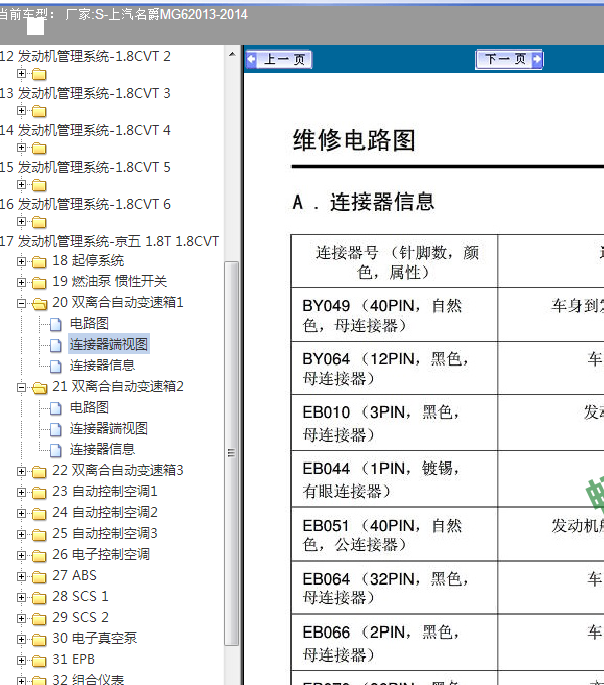Click folder icon below 14 发动机管理系统-1.8CVT 4
The height and width of the screenshot is (685, 604).
tap(39, 148)
